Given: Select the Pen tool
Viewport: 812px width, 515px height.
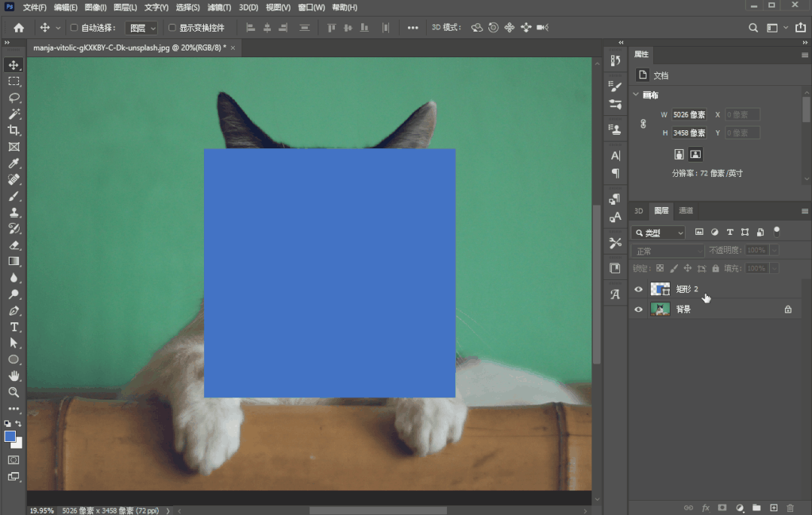Looking at the screenshot, I should tap(14, 310).
